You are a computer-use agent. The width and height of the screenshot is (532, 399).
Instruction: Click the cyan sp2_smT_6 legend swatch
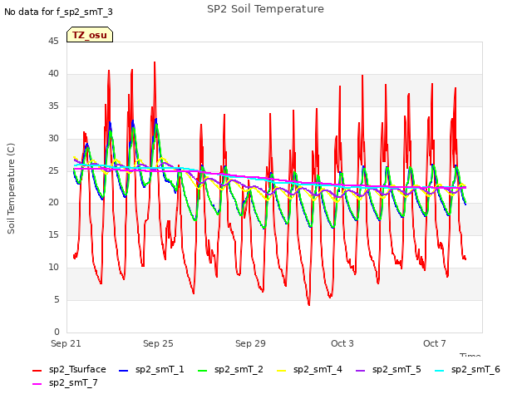coord(440,371)
